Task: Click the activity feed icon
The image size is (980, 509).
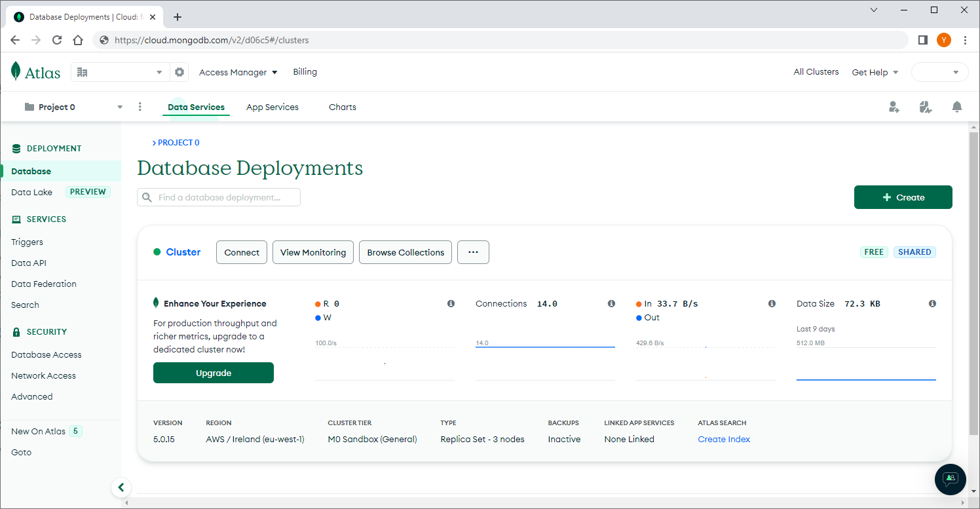Action: tap(925, 106)
